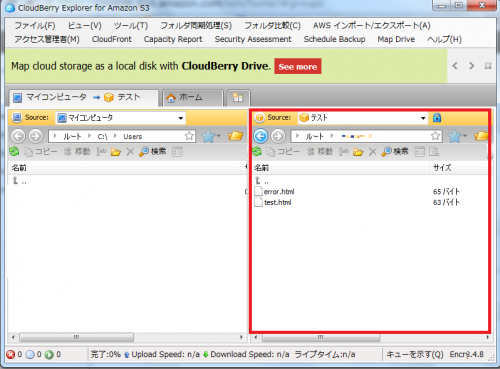The image size is (500, 369).
Task: Expand the テスト source dropdown
Action: coord(423,118)
